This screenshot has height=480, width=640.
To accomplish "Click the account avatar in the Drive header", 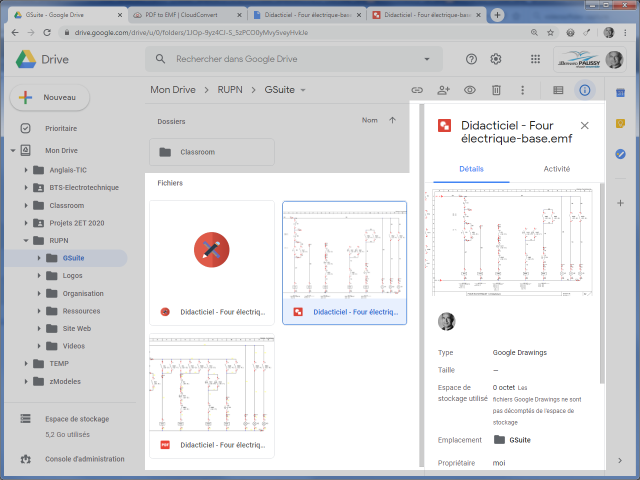I will coord(614,60).
